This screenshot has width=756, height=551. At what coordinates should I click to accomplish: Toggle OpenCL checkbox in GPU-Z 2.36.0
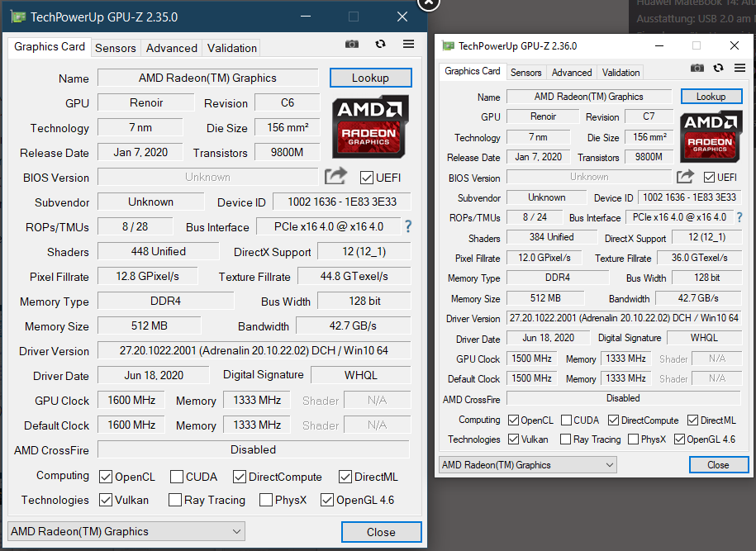(513, 420)
